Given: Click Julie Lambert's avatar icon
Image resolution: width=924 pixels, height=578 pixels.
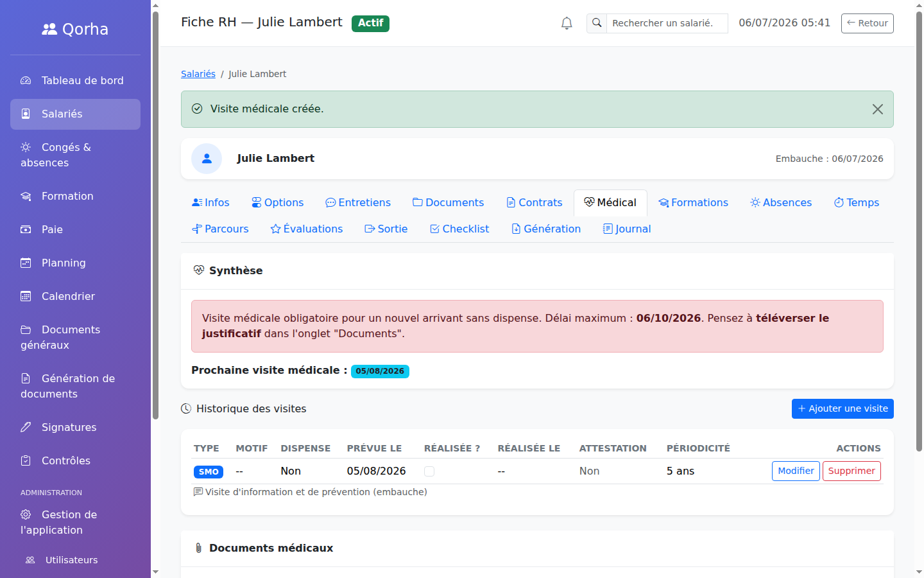Looking at the screenshot, I should pyautogui.click(x=207, y=159).
